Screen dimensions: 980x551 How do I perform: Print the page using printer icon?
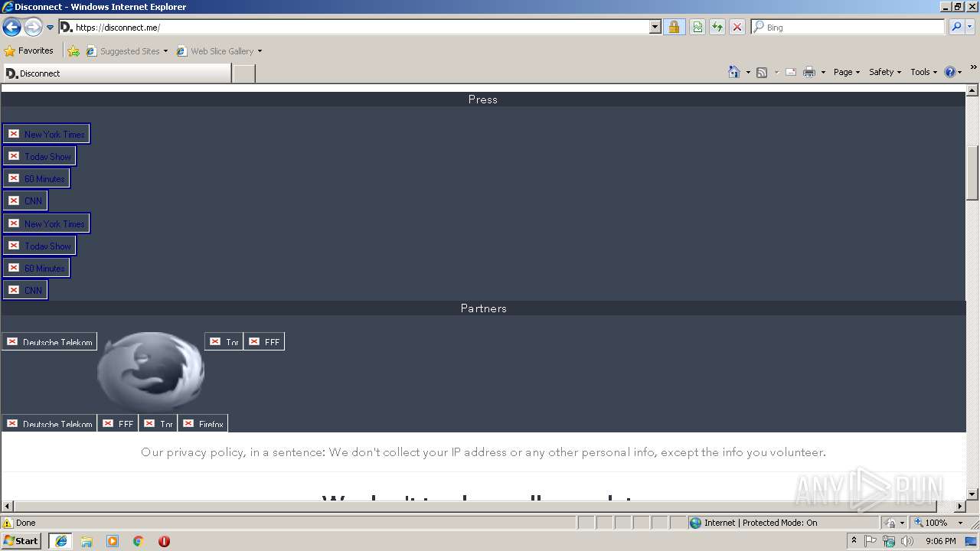click(809, 72)
